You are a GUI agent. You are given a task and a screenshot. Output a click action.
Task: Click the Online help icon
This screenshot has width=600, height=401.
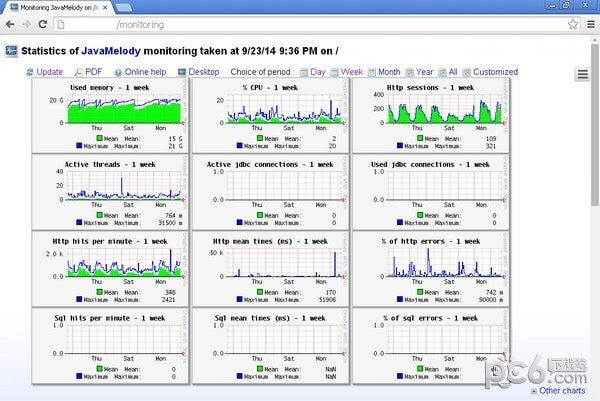[118, 72]
